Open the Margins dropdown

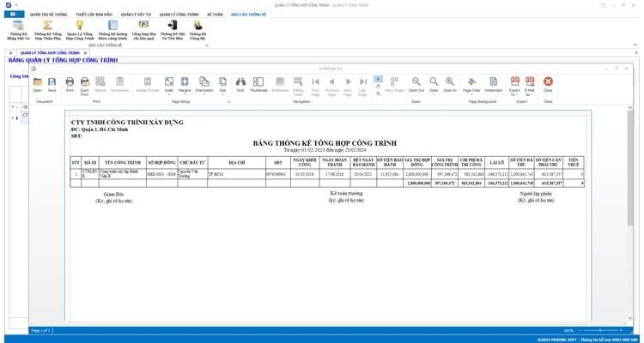(x=185, y=84)
